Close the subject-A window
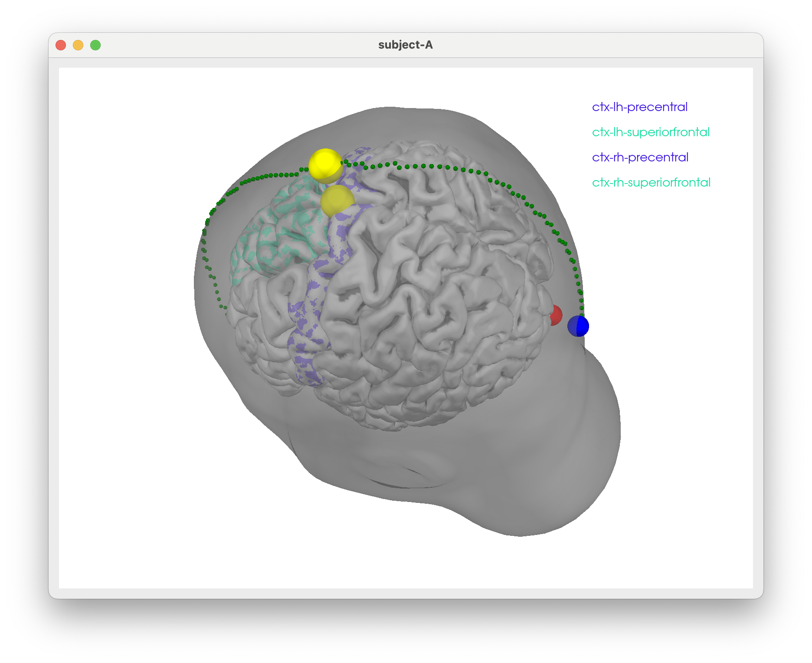This screenshot has height=663, width=812. (x=61, y=45)
